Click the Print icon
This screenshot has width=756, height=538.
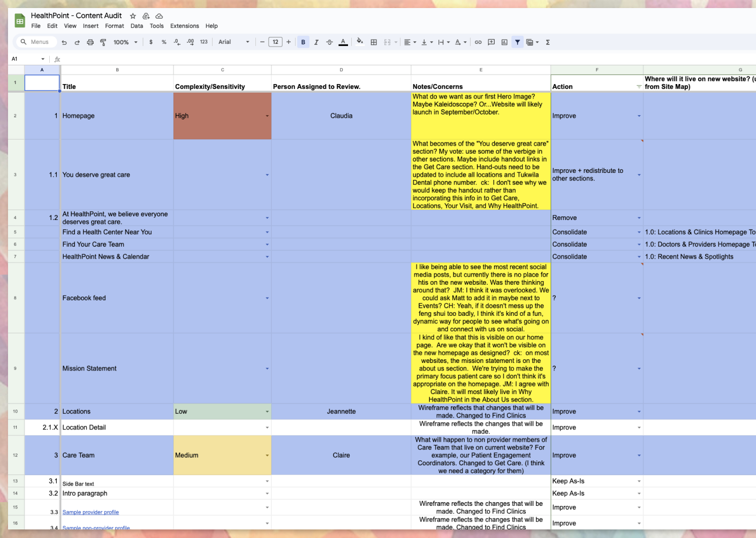coord(90,42)
